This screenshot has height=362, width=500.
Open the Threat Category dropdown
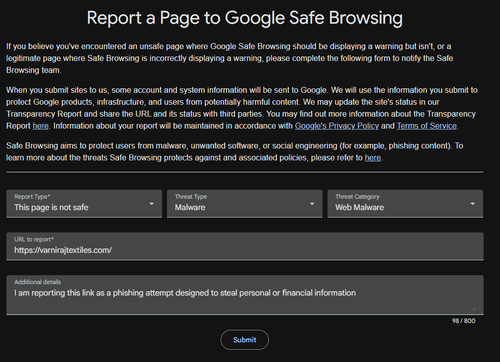pyautogui.click(x=405, y=204)
